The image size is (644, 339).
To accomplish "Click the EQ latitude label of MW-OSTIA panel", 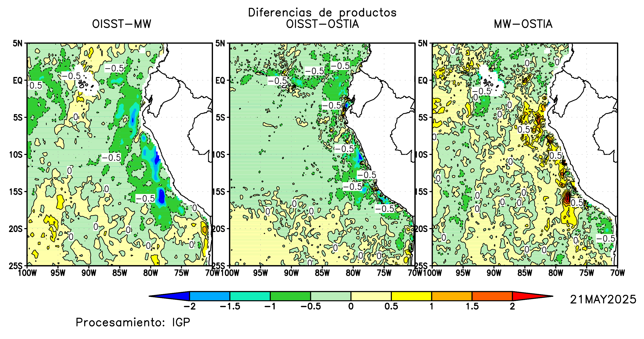I will point(423,81).
